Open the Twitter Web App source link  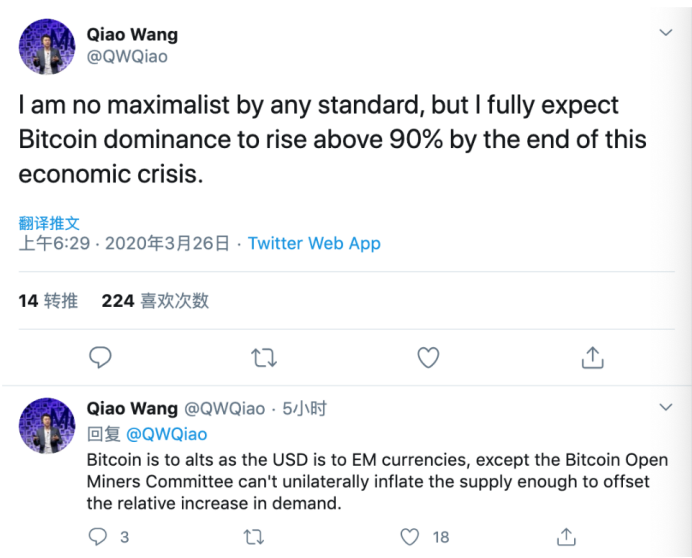[314, 243]
